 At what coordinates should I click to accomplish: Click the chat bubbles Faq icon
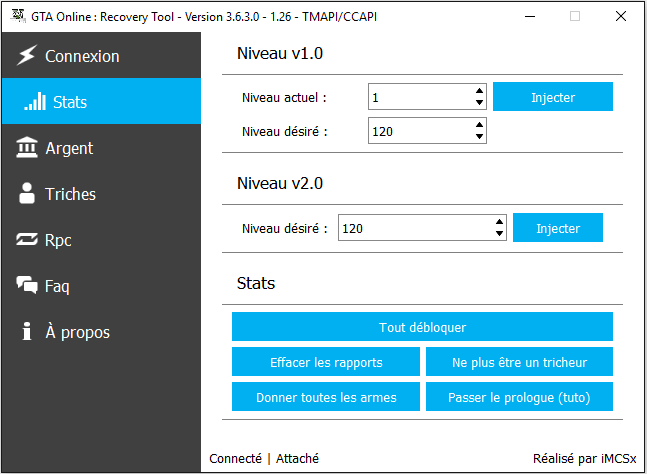(x=27, y=285)
